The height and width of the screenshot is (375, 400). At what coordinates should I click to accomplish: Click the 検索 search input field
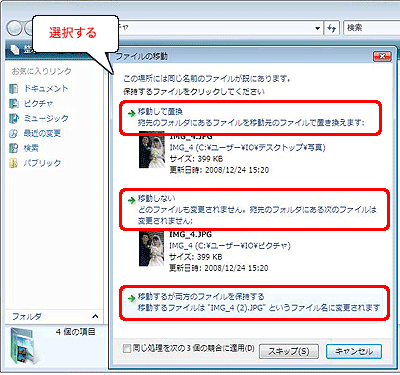point(371,28)
